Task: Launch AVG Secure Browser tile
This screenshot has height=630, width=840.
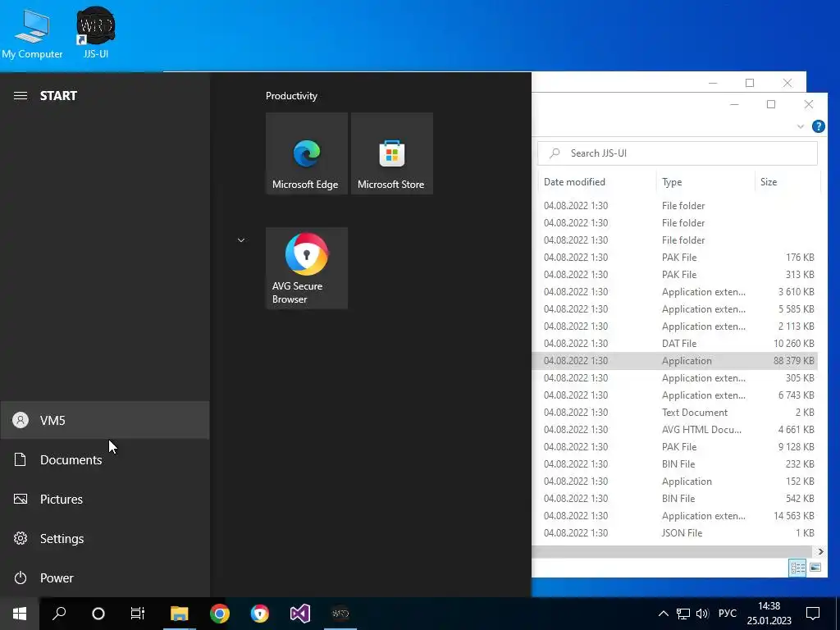Action: (307, 268)
